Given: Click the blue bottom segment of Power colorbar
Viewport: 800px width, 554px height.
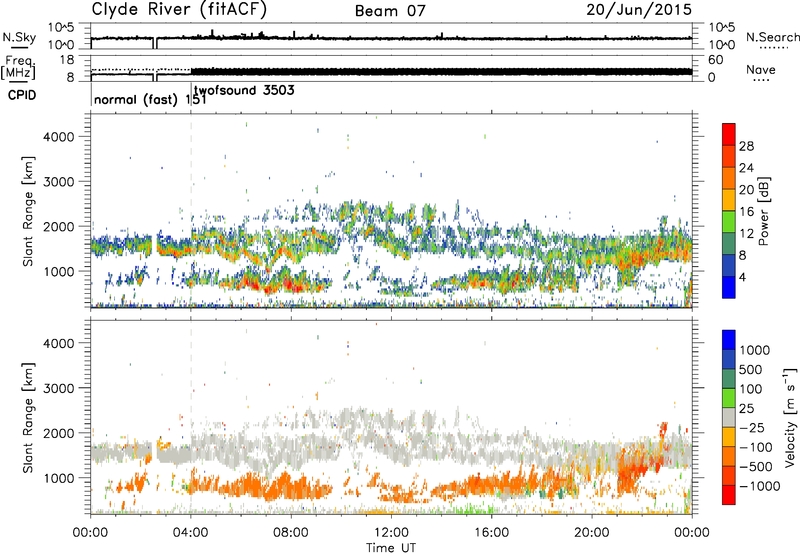Looking at the screenshot, I should tap(729, 287).
